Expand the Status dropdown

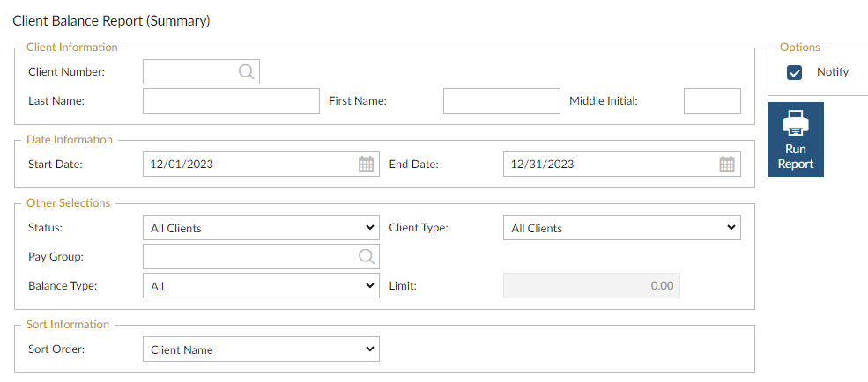point(260,228)
